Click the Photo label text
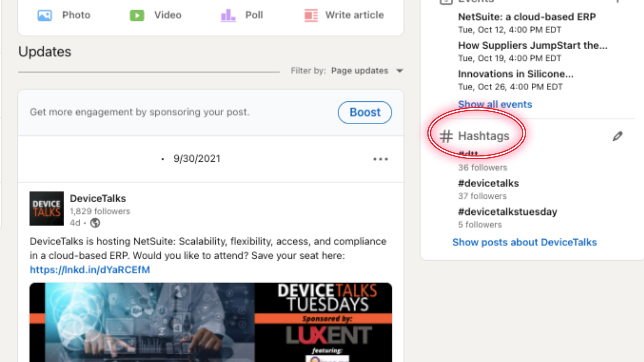The width and height of the screenshot is (644, 362). tap(76, 15)
